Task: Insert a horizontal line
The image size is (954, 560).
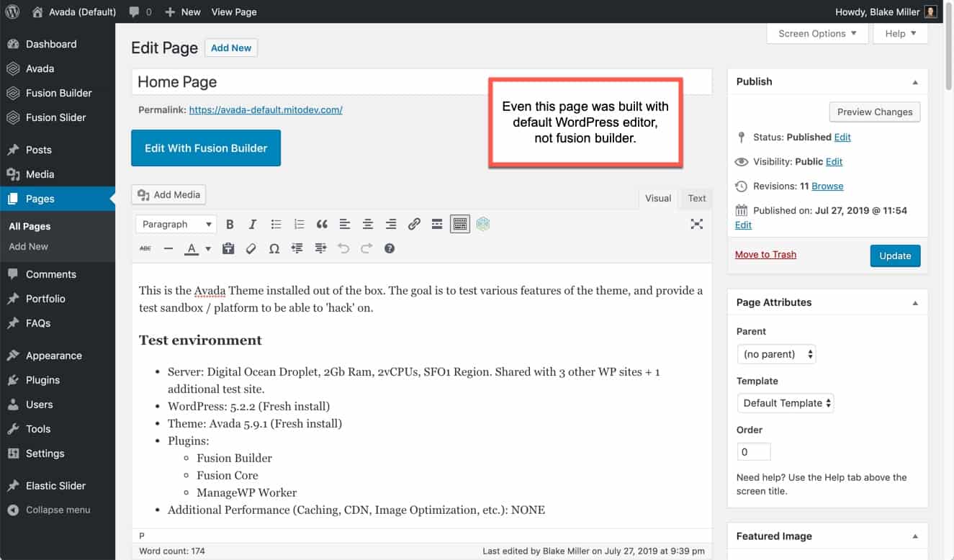Action: pos(168,248)
